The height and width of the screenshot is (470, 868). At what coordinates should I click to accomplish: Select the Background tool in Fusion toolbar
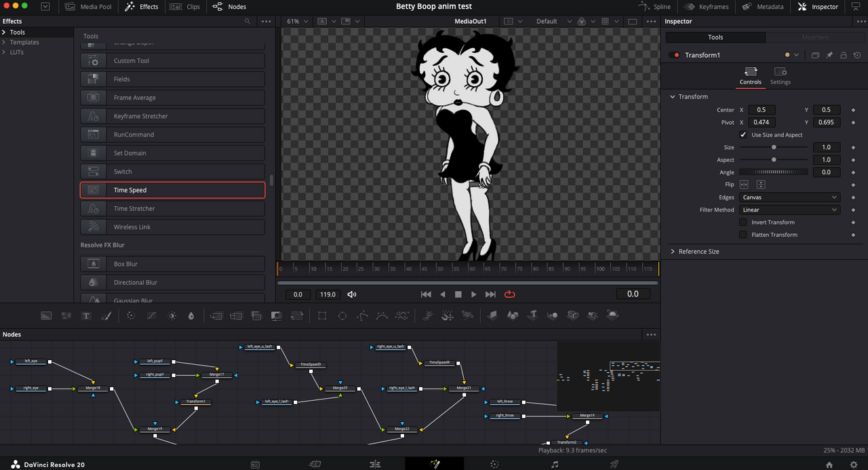(47, 315)
